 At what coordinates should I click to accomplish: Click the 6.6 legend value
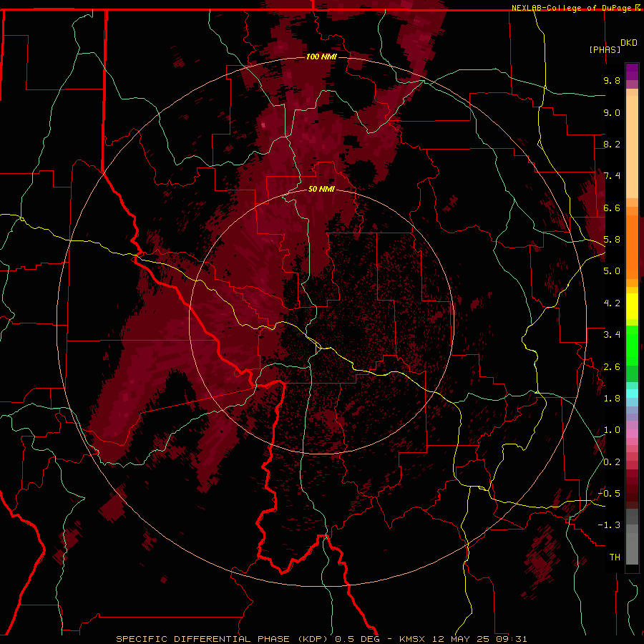[x=612, y=208]
